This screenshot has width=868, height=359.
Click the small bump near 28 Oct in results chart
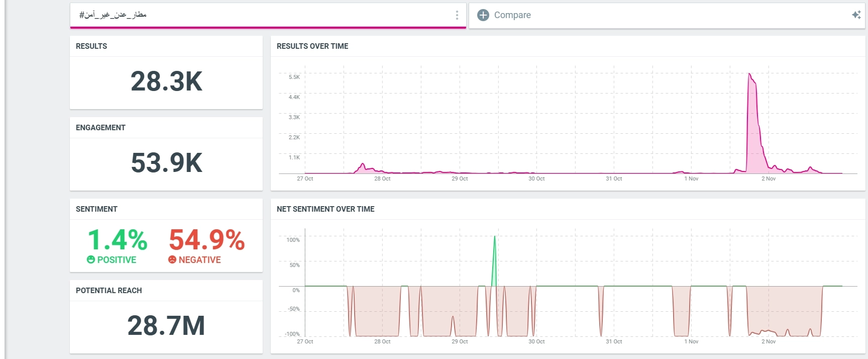point(362,166)
